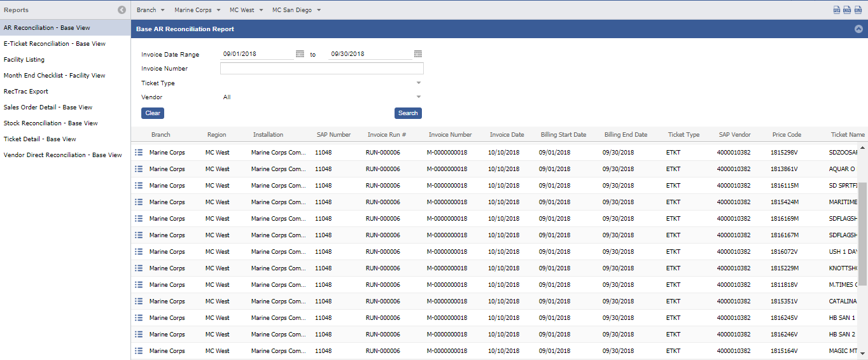The image size is (868, 360).
Task: Open Sales Order Detail - Base View
Action: (x=48, y=107)
